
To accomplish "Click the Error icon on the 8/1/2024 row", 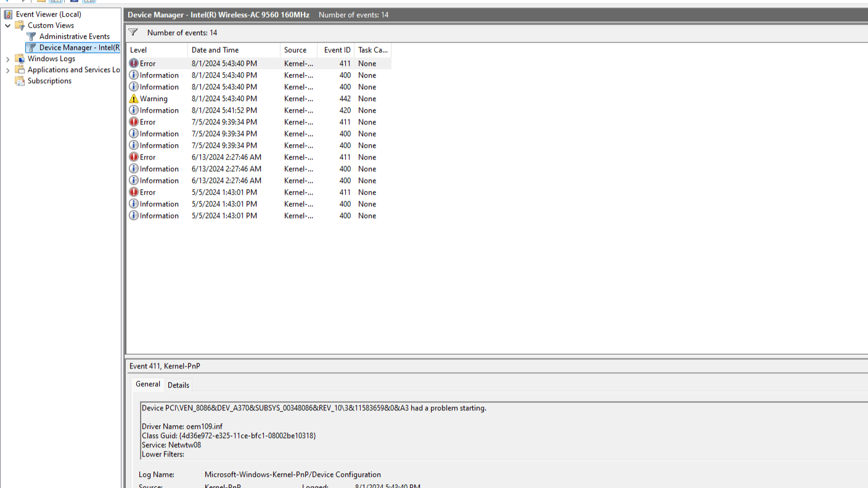I will pos(134,63).
